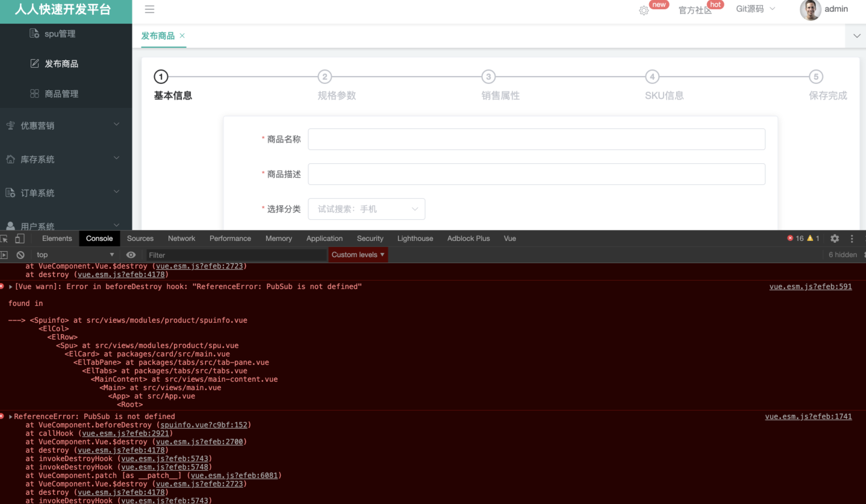This screenshot has width=866, height=504.
Task: Open the Git源码 dropdown
Action: click(x=755, y=9)
